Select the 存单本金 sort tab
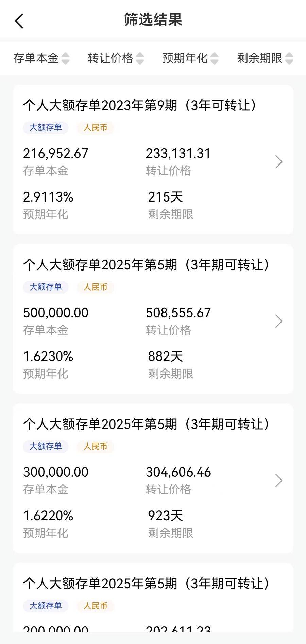 [x=41, y=58]
